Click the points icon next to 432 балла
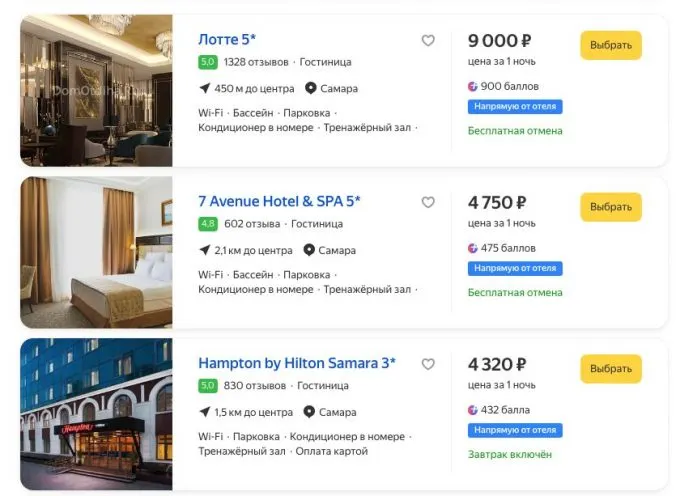This screenshot has height=496, width=680. (x=473, y=410)
